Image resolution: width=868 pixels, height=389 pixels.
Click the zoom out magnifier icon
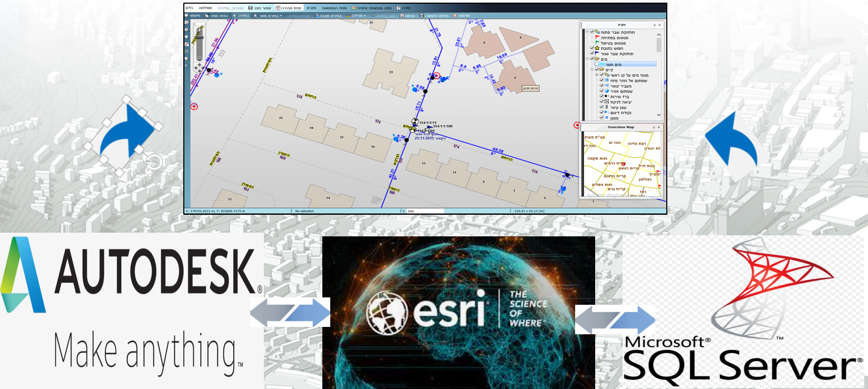click(x=187, y=37)
